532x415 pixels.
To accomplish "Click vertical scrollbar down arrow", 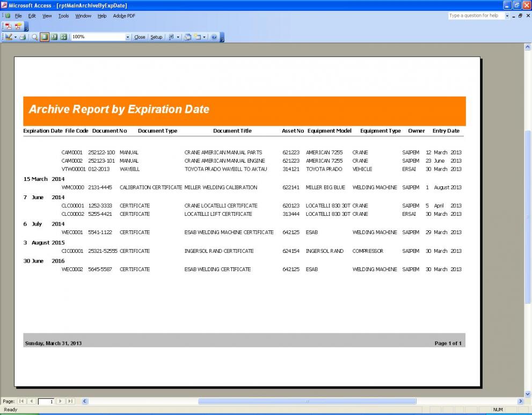I will [528, 394].
